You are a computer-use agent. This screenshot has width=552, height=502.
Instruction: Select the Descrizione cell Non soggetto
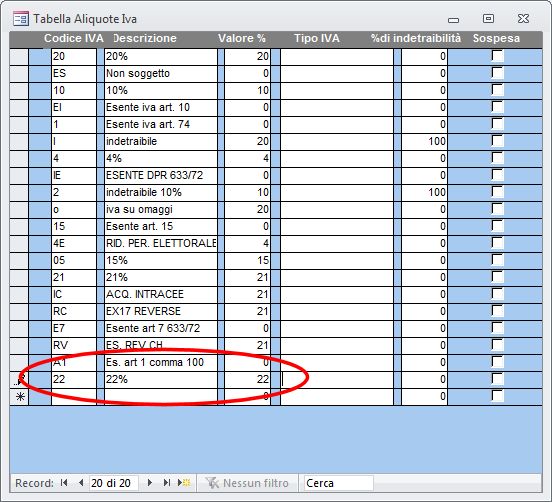coord(161,74)
